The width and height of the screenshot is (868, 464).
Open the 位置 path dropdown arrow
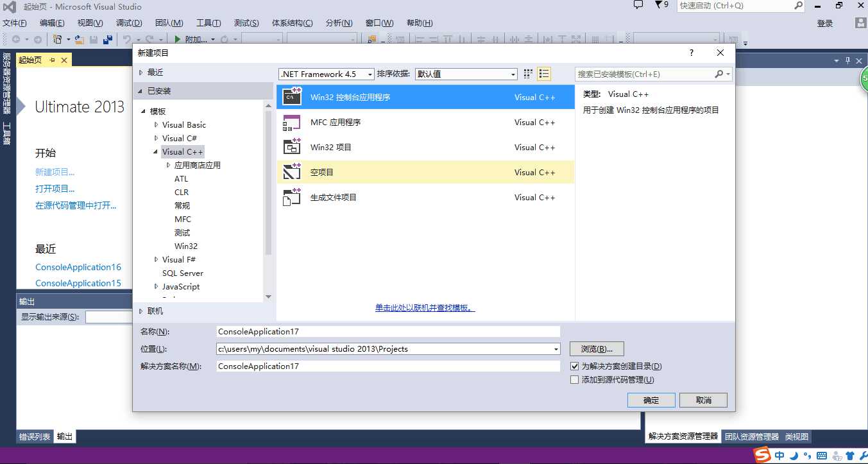(556, 349)
